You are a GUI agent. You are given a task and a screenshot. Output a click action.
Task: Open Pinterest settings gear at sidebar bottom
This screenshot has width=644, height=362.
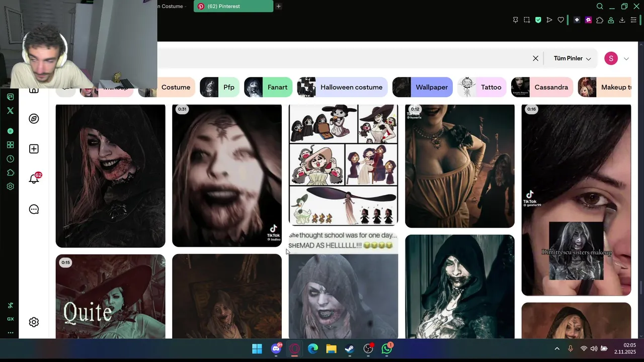[x=34, y=322]
